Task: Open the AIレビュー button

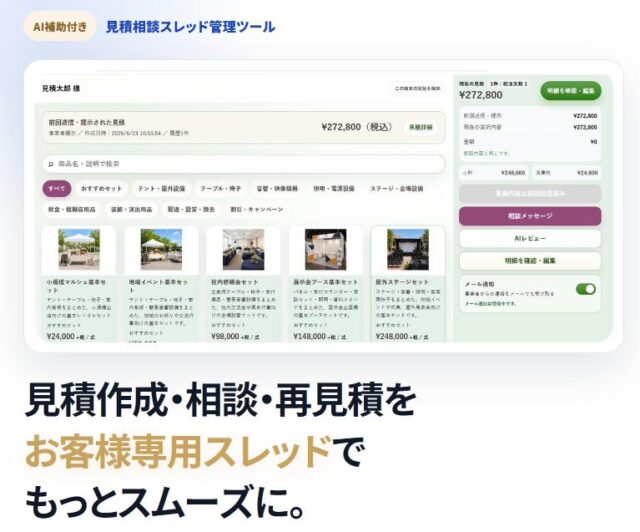Action: click(x=530, y=238)
